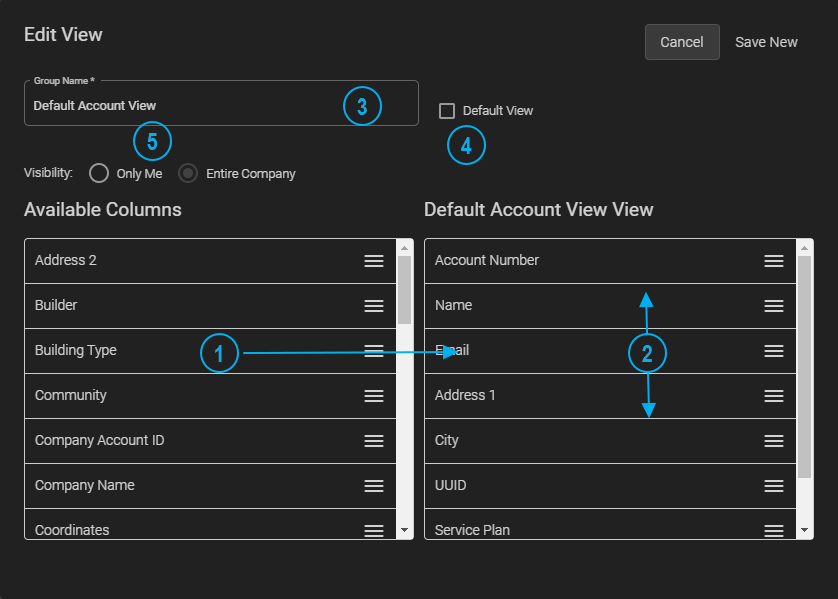Click the drag handle next to Address 2
Screen dimensions: 838x599
pyautogui.click(x=374, y=260)
